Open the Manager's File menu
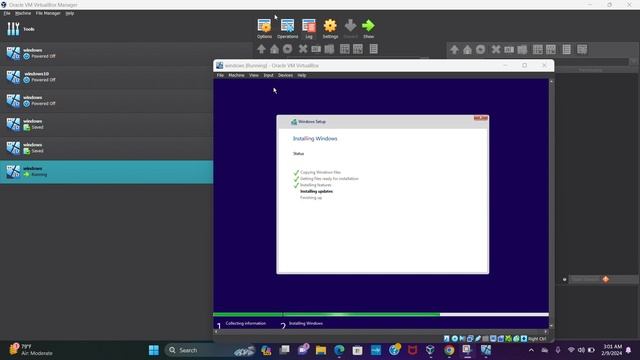This screenshot has height=360, width=640. click(7, 13)
